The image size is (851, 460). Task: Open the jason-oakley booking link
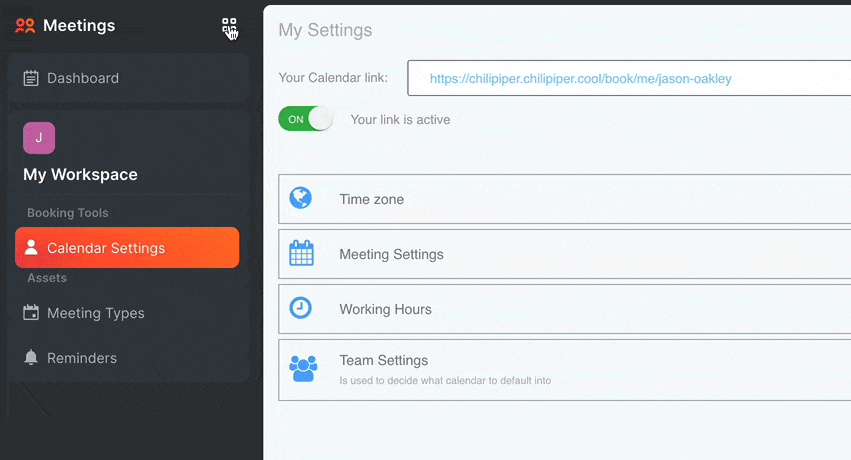(x=580, y=79)
